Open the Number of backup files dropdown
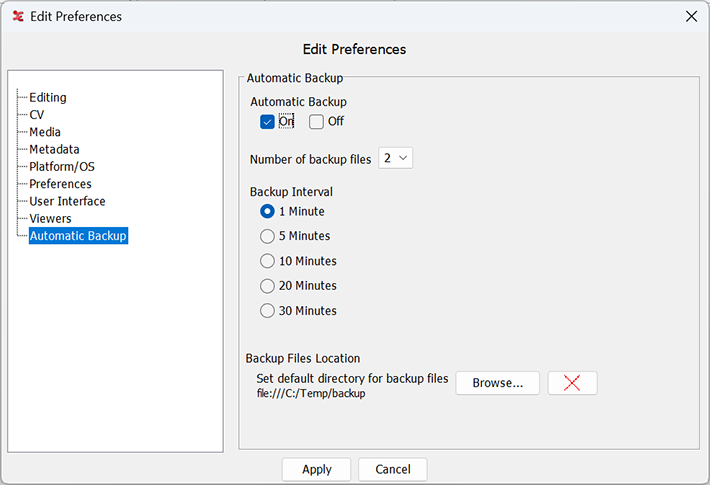 (395, 158)
